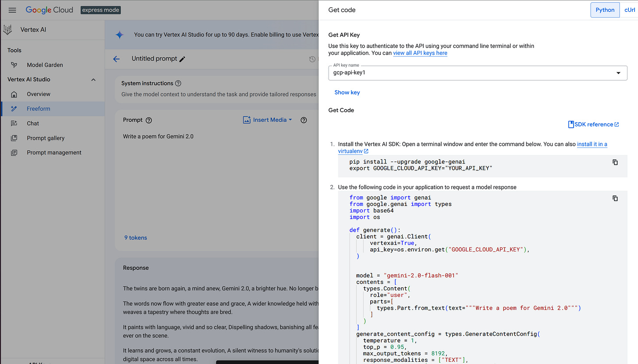Edit the Untitled prompt name pencil
Screen dimensions: 638x364
click(182, 59)
